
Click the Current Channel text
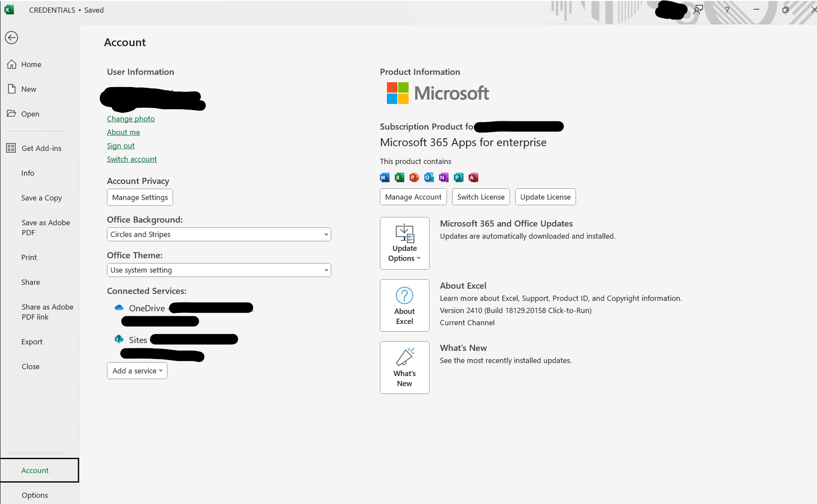pyautogui.click(x=467, y=323)
